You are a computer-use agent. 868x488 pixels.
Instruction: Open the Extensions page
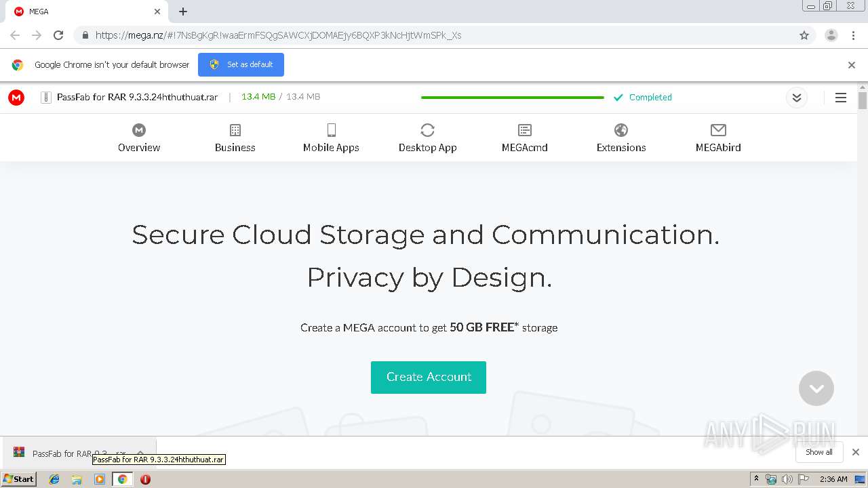tap(621, 138)
